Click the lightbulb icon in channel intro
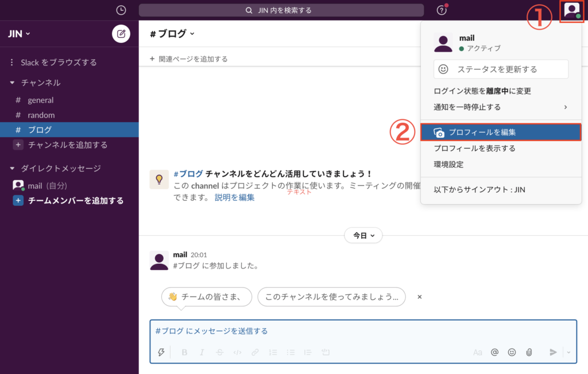This screenshot has height=374, width=588. point(159,179)
